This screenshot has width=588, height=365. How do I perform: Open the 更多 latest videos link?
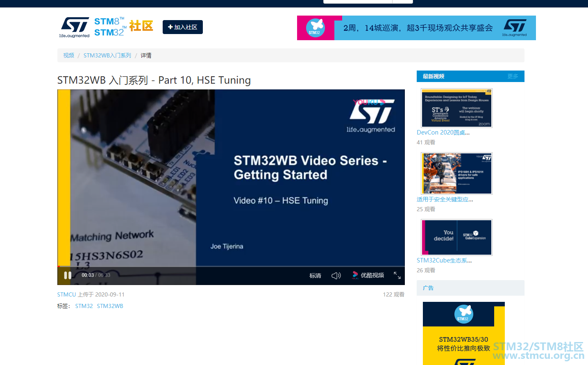click(513, 76)
